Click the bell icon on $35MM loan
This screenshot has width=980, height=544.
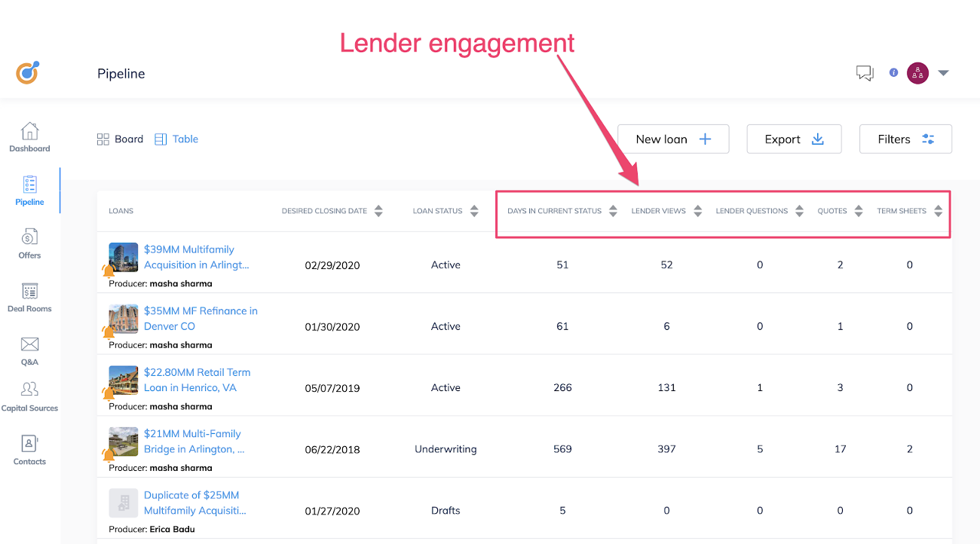[109, 332]
